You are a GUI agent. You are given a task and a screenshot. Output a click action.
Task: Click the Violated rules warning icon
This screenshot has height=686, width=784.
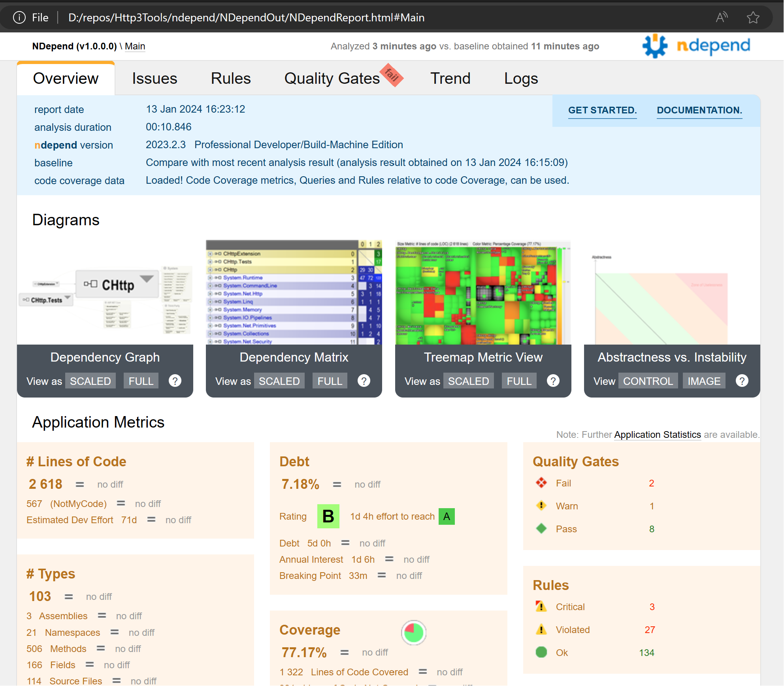(541, 629)
